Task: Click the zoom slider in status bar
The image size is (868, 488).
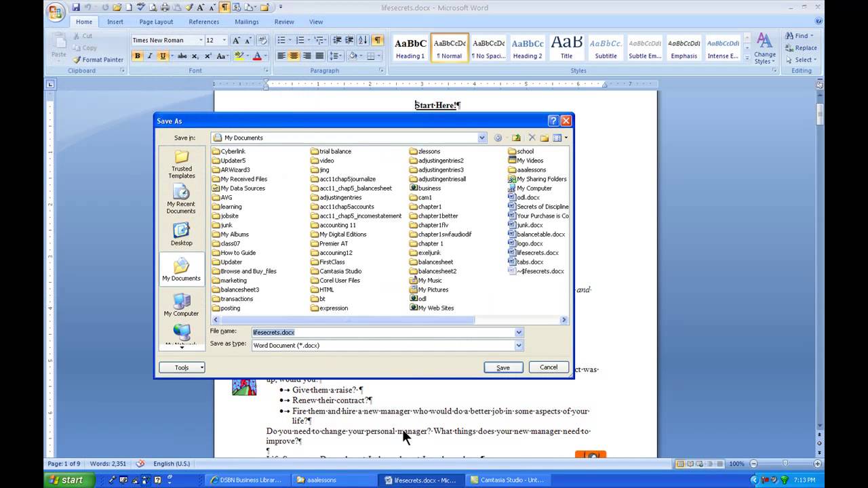Action: (x=785, y=464)
